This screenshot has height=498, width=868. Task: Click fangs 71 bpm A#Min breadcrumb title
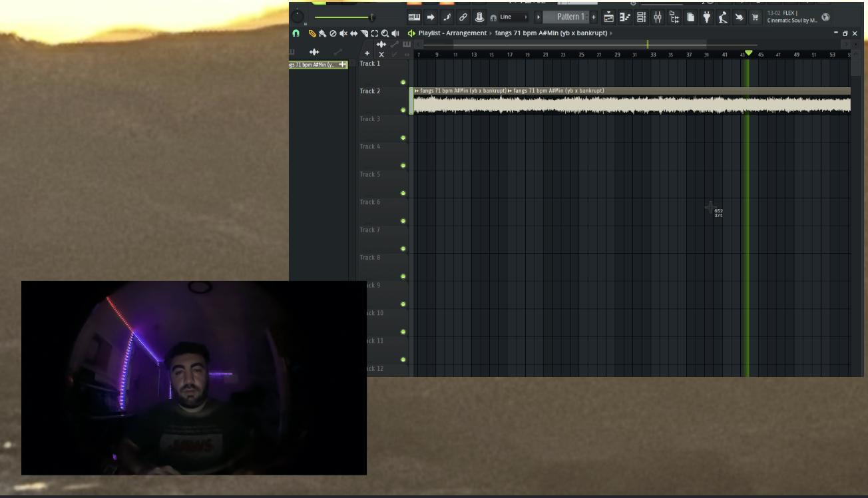551,33
